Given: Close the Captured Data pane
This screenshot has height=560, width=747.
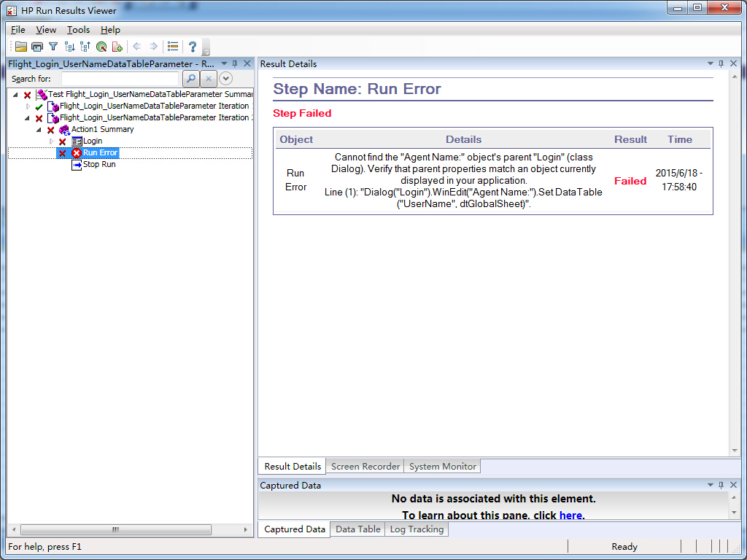Looking at the screenshot, I should 733,485.
